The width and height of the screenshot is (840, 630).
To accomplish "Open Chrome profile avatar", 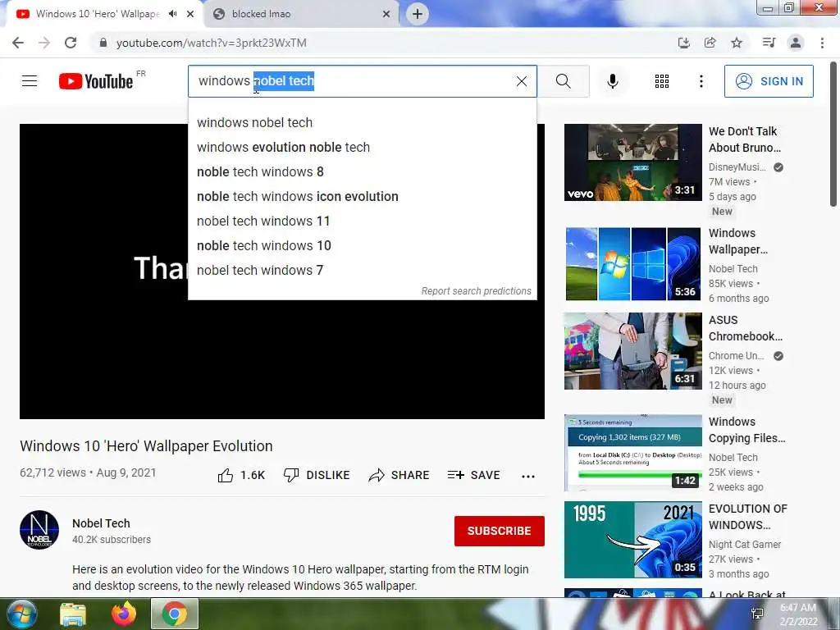I will click(796, 43).
